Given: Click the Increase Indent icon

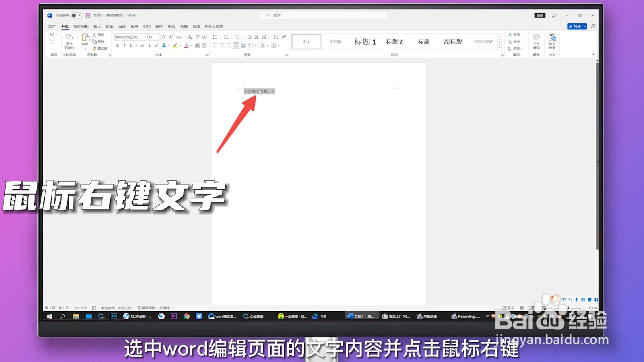Looking at the screenshot, I should point(256,37).
